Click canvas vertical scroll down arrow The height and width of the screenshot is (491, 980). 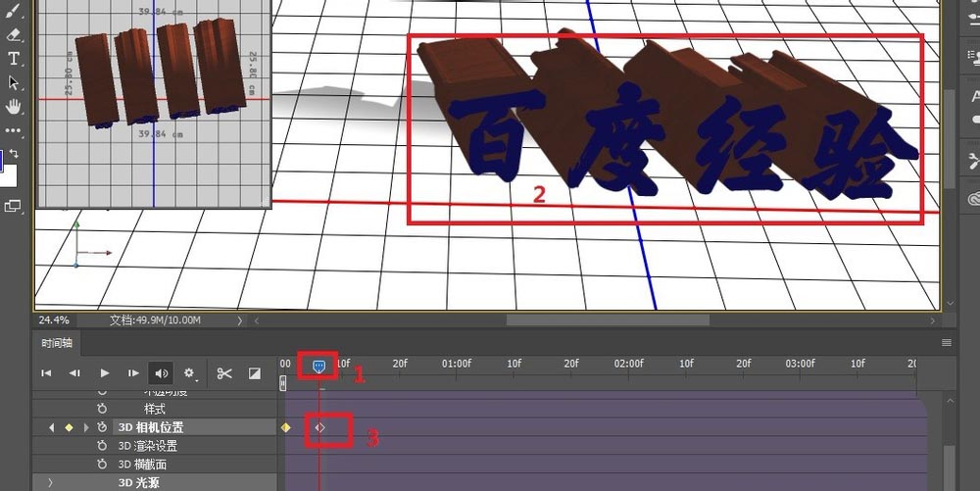(x=950, y=303)
